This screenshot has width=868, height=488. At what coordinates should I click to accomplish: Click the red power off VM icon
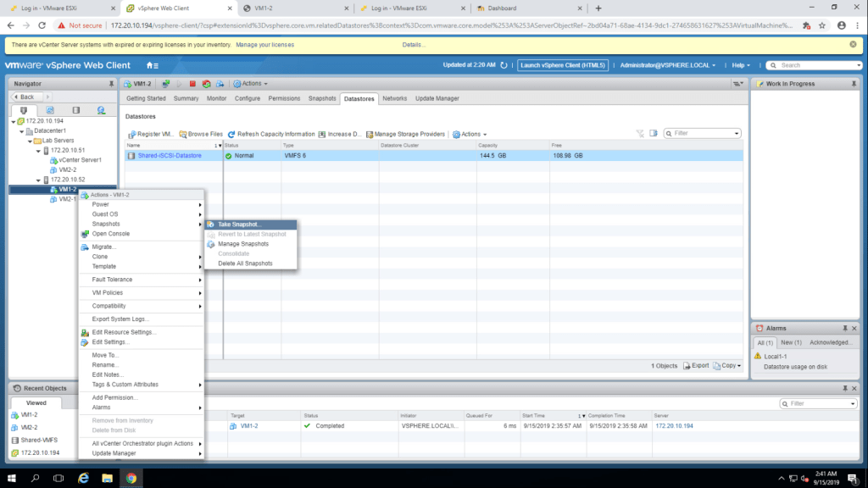pos(192,84)
